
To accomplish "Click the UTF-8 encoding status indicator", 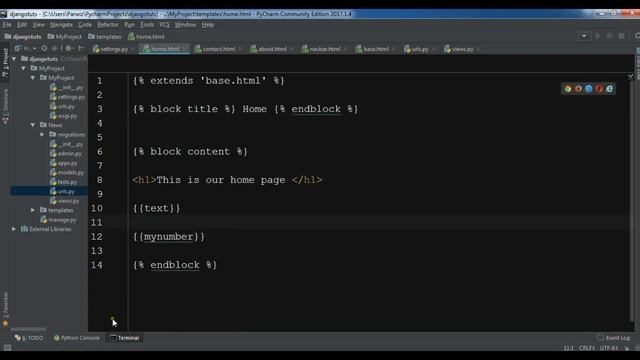I will [609, 348].
